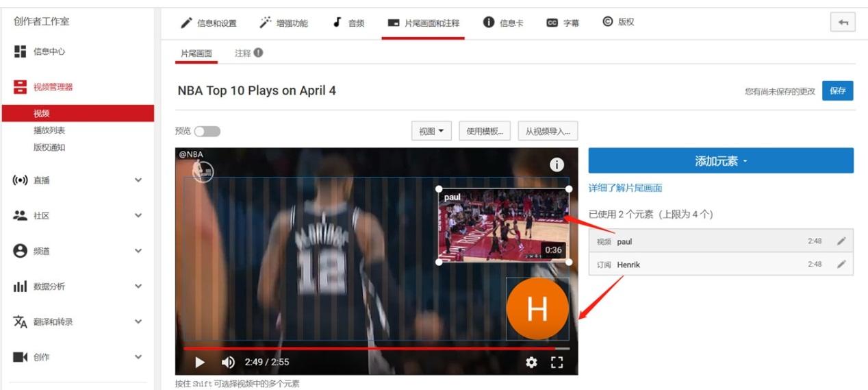
Task: Open the 视图 dropdown
Action: [431, 131]
